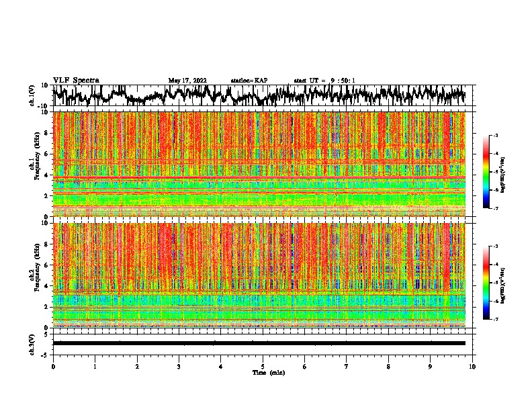Click time axis tick label "7"
The width and height of the screenshot is (532, 411).
tap(346, 367)
